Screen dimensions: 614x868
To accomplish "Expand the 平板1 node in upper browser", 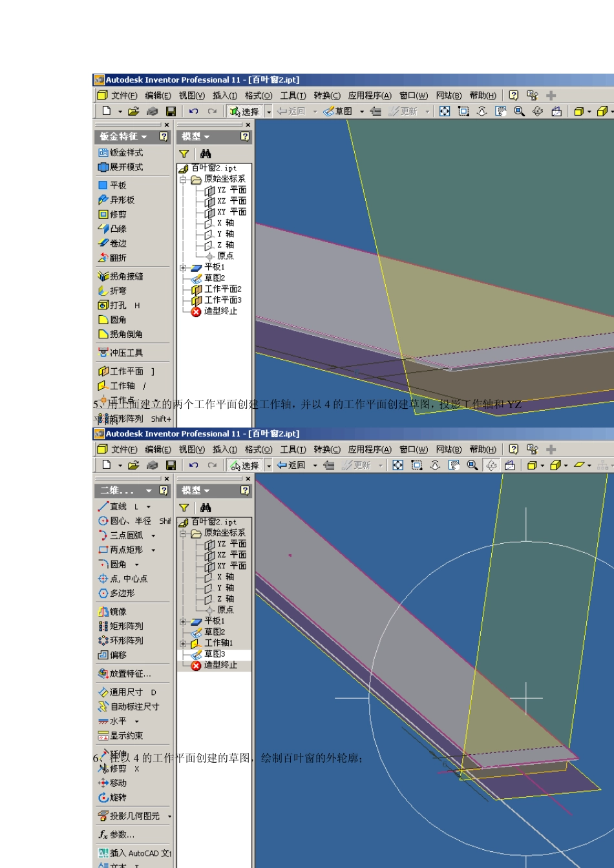I will tap(183, 267).
